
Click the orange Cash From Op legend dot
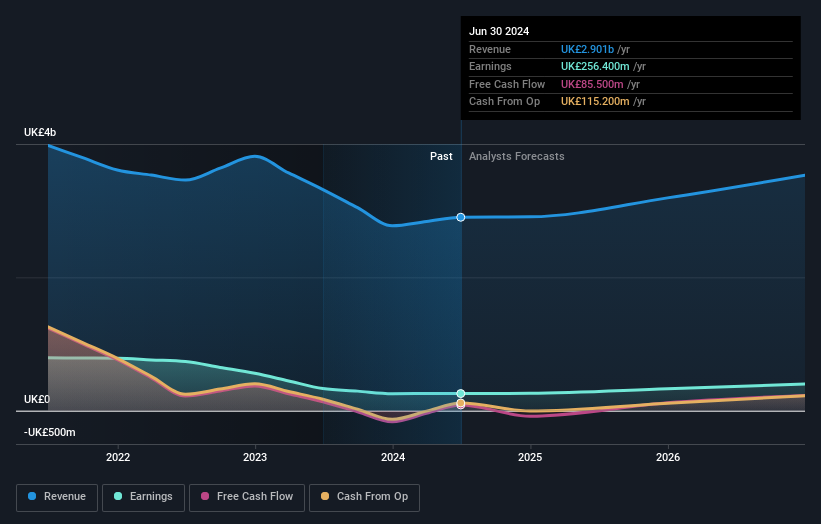[325, 496]
